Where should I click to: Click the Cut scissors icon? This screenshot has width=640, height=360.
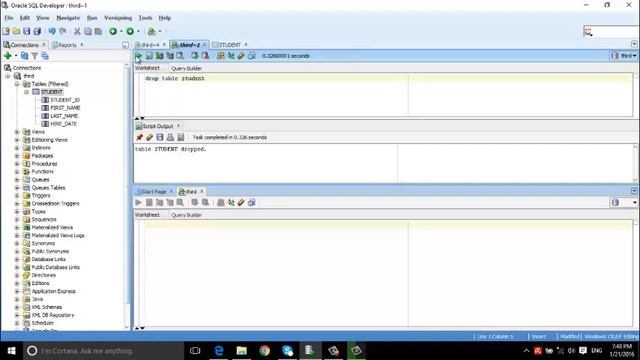tap(77, 31)
